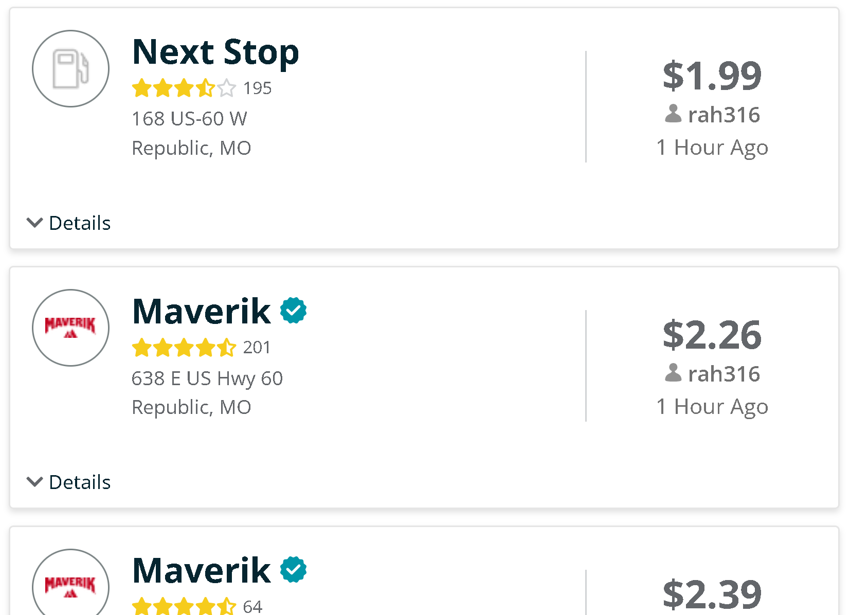Click the 168 US-60 W address

pyautogui.click(x=189, y=119)
